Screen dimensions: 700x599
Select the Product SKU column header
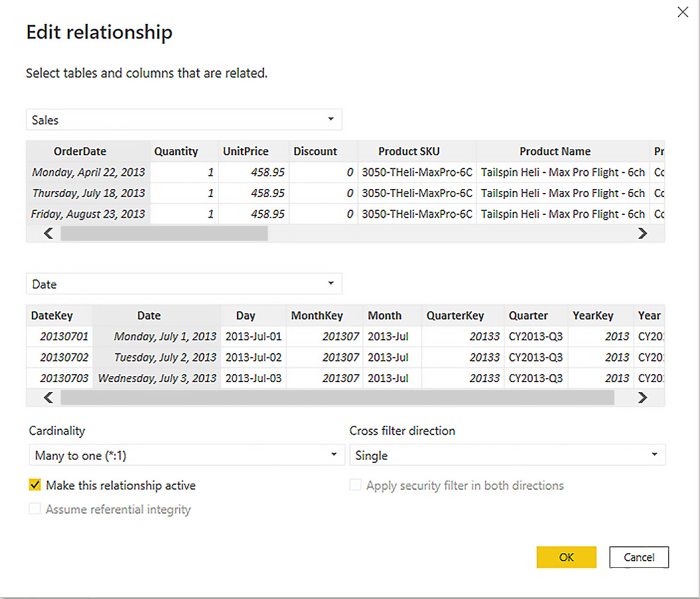point(409,151)
